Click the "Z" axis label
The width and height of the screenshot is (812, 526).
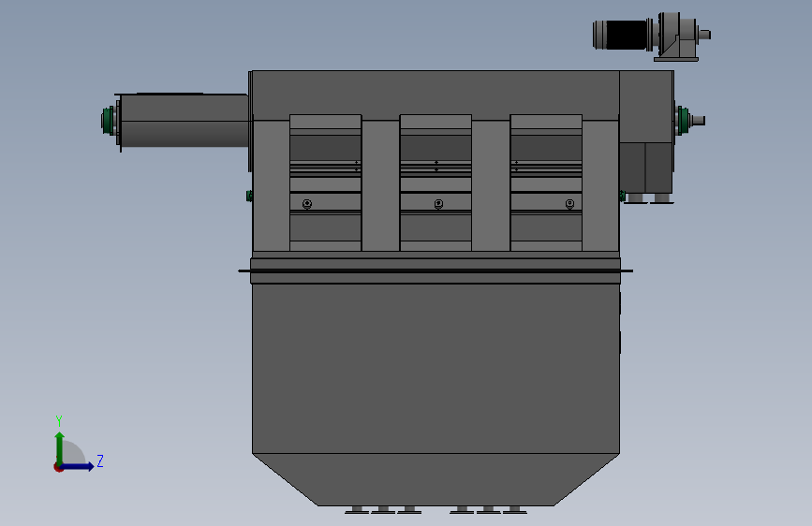(100, 460)
